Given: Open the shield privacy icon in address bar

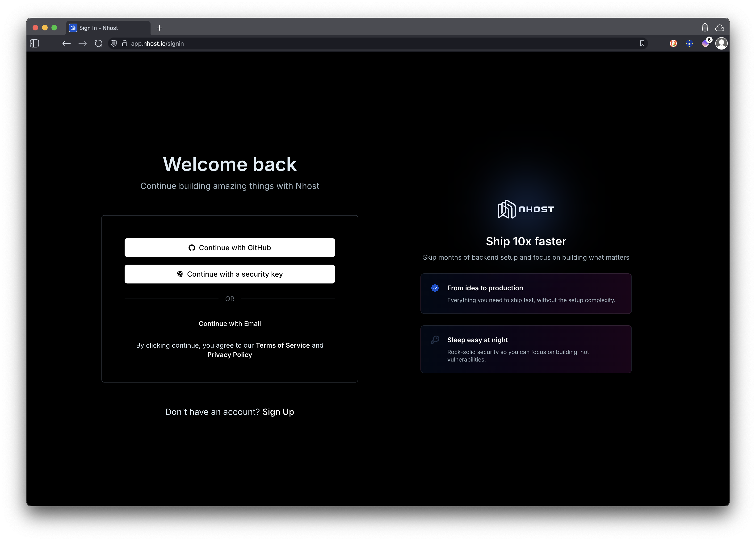Looking at the screenshot, I should click(114, 44).
